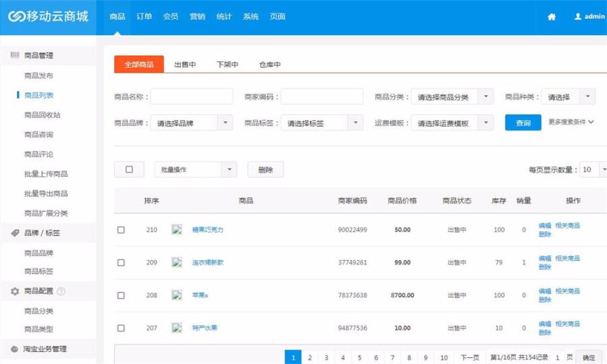Click the 淘宝业务管理 sidebar icon
This screenshot has width=607, height=364.
(x=15, y=349)
